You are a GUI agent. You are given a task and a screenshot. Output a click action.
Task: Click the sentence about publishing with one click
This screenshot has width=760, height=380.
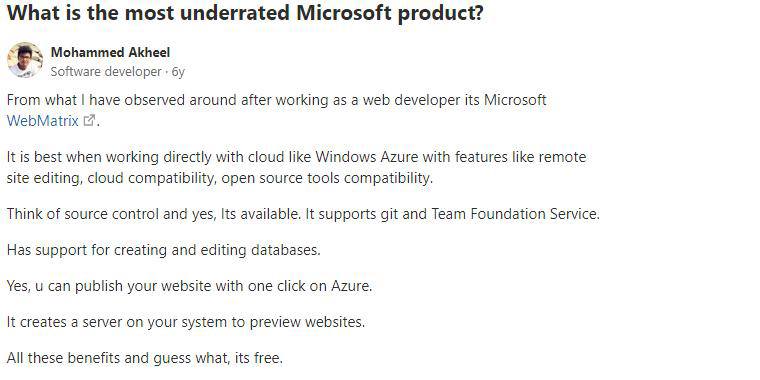pos(190,286)
